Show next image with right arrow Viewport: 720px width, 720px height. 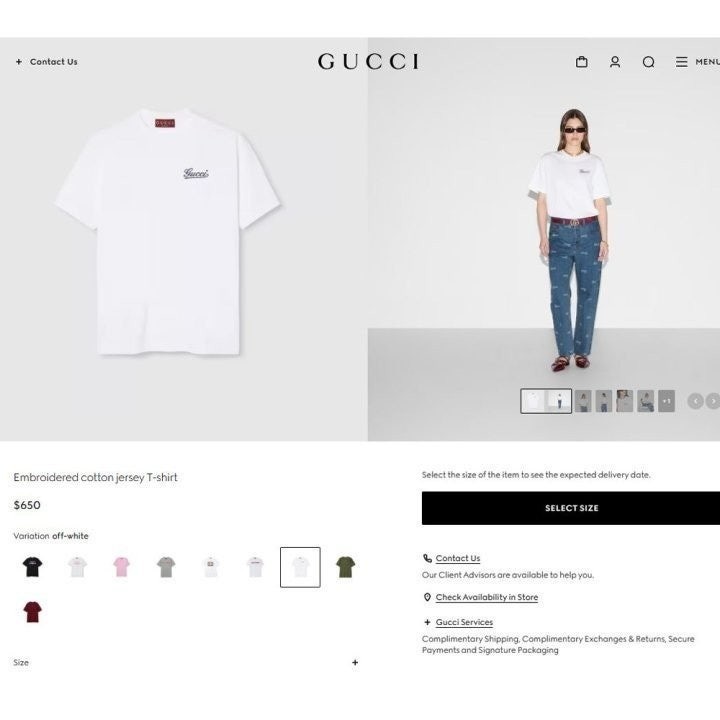click(x=713, y=401)
